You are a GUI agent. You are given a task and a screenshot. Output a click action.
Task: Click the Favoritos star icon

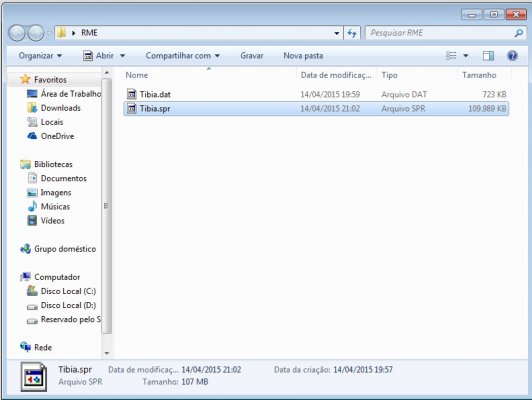point(25,79)
